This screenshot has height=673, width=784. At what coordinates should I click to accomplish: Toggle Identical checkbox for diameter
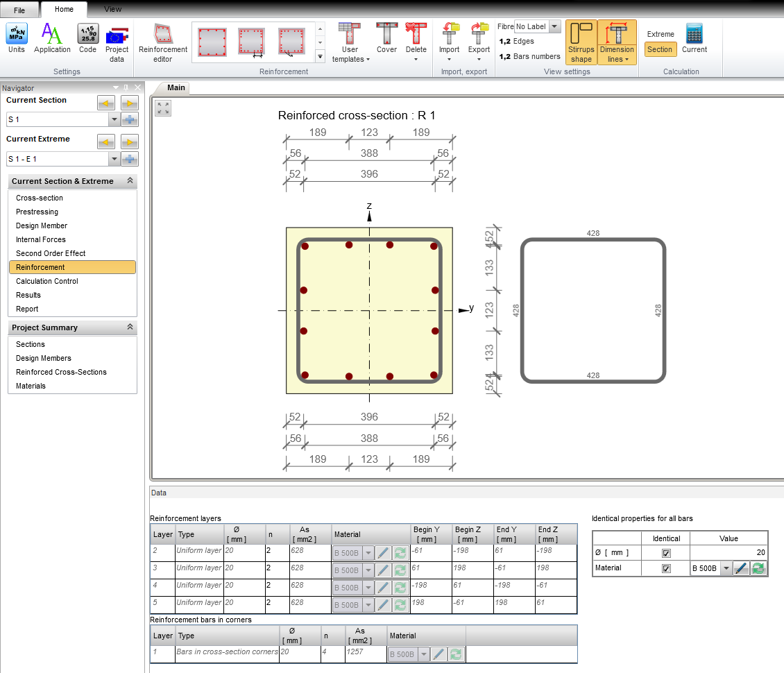click(x=666, y=553)
